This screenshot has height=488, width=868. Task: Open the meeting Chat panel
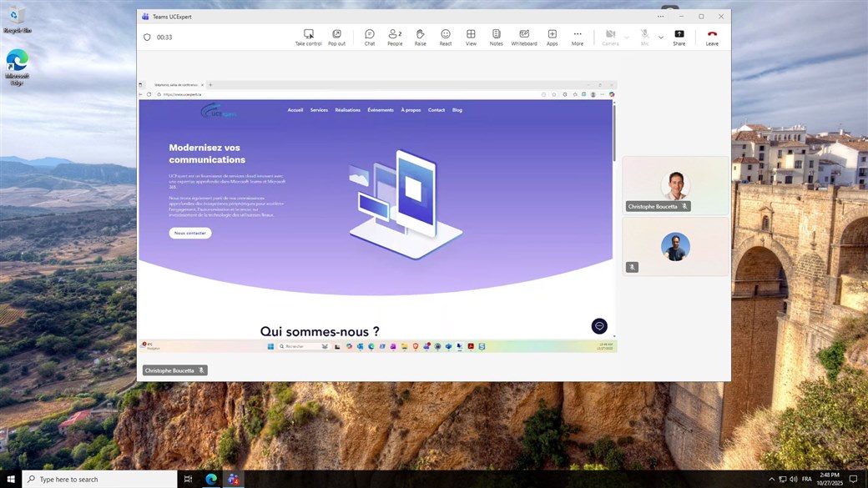point(370,37)
